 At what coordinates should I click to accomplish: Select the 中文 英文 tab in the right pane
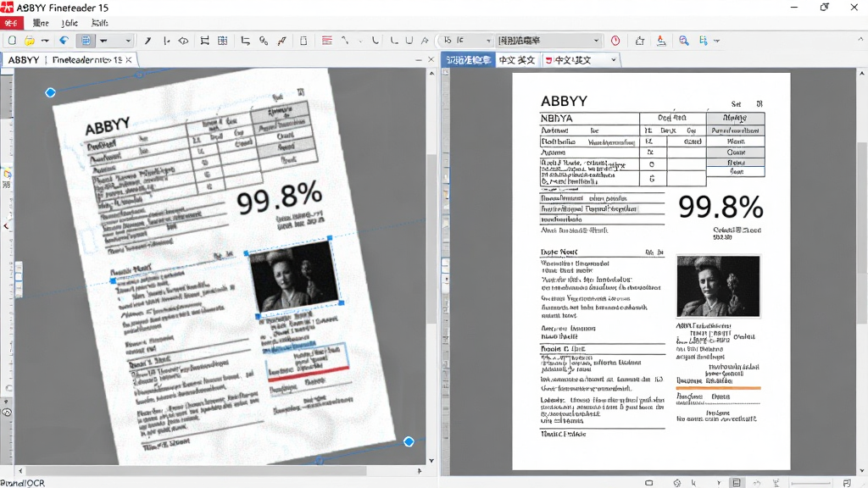click(x=516, y=60)
